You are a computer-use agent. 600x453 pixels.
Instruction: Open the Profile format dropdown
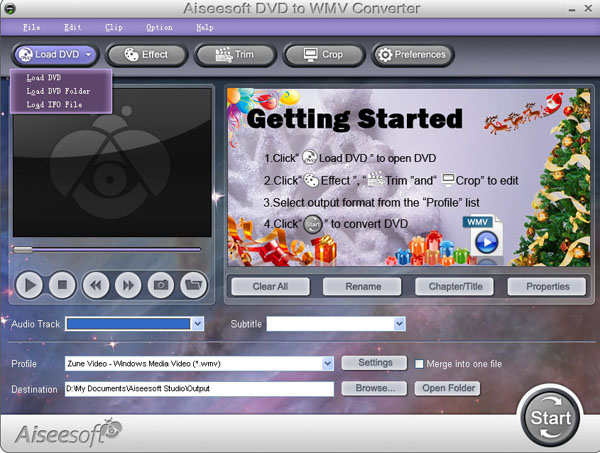click(x=328, y=363)
